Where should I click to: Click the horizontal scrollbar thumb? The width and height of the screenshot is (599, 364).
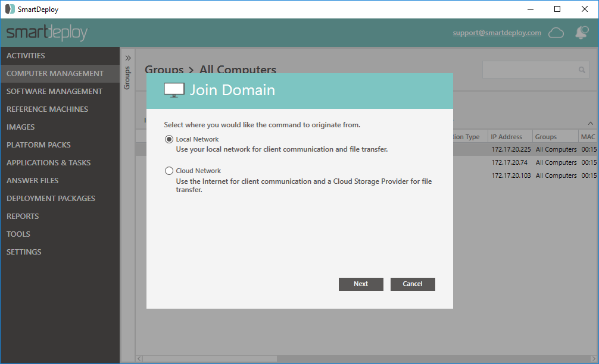210,359
